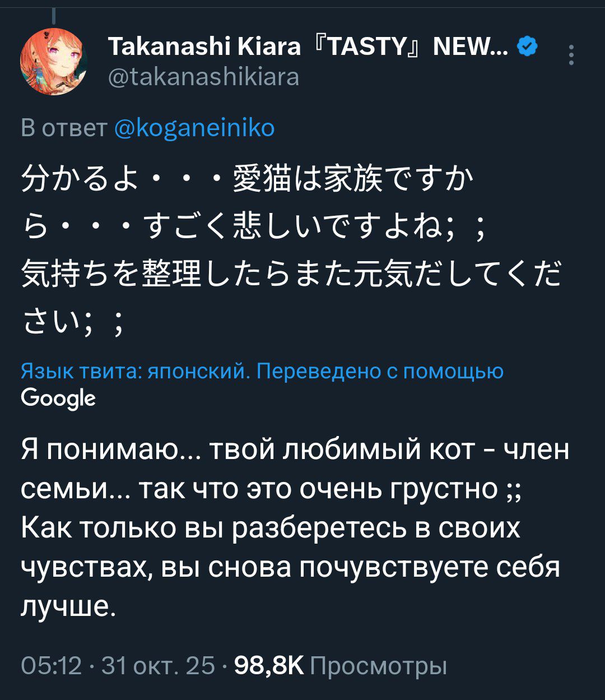Click the final translated word "лучше."
The image size is (605, 700).
pos(68,607)
